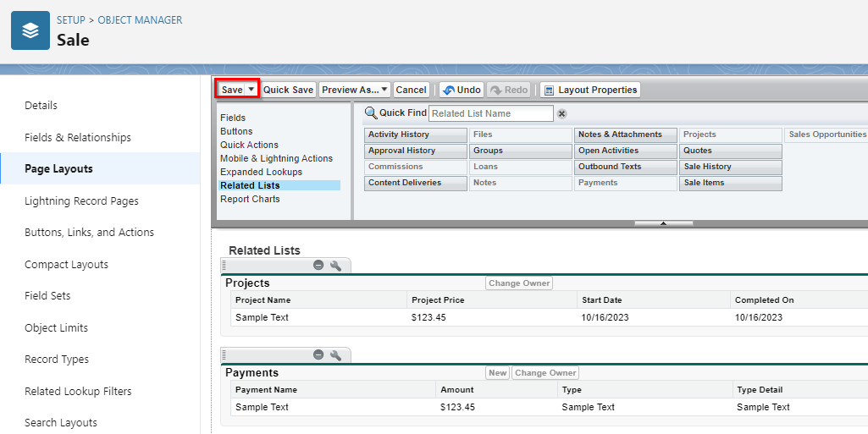The image size is (868, 434).
Task: Click the Type Detail column header
Action: click(760, 390)
